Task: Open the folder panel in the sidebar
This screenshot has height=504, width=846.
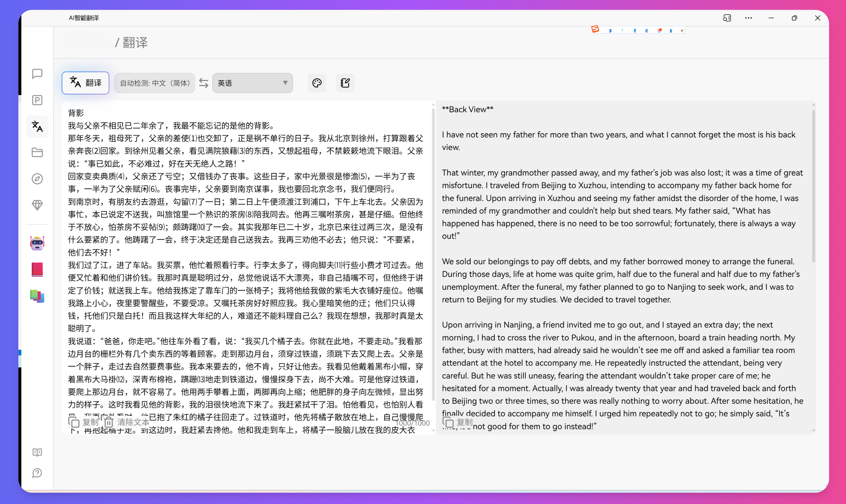Action: [x=37, y=152]
